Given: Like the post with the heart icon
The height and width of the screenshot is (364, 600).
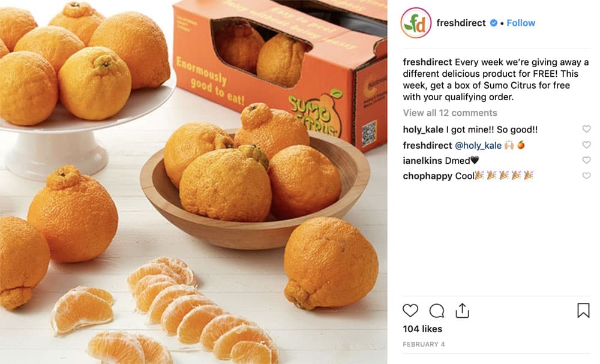Looking at the screenshot, I should tap(410, 311).
